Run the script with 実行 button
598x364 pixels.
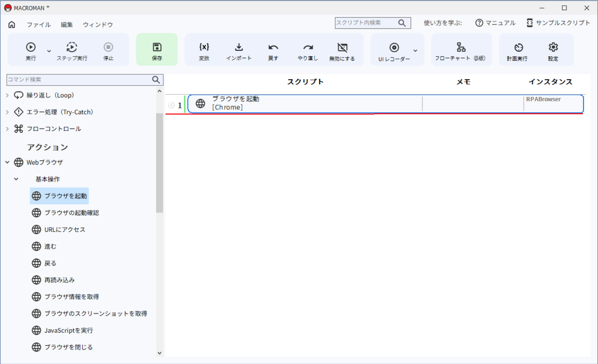tap(31, 51)
